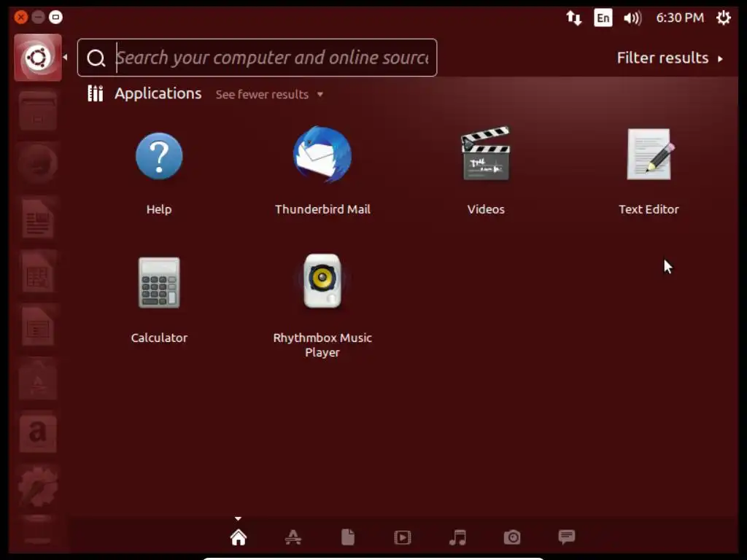Click the 6:30 PM clock
The height and width of the screenshot is (560, 747).
680,18
